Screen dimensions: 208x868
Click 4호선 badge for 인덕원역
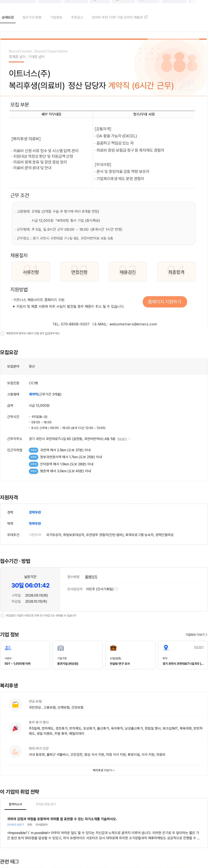coord(33,464)
